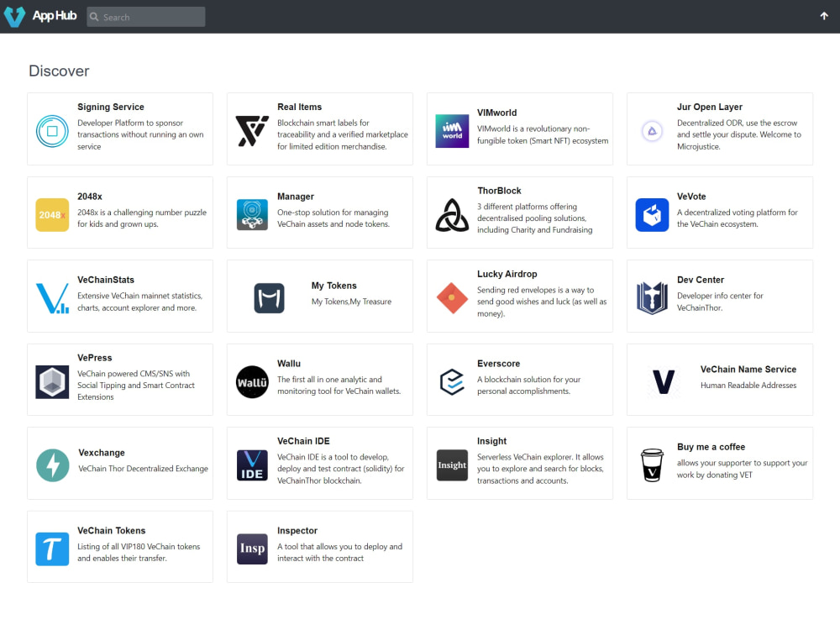
Task: Click the up arrow icon in the header
Action: pyautogui.click(x=824, y=16)
